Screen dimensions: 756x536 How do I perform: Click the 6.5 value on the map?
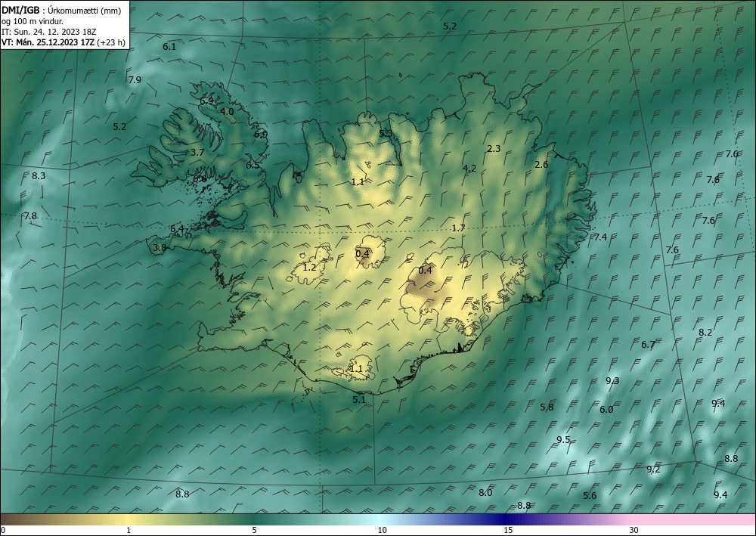253,166
